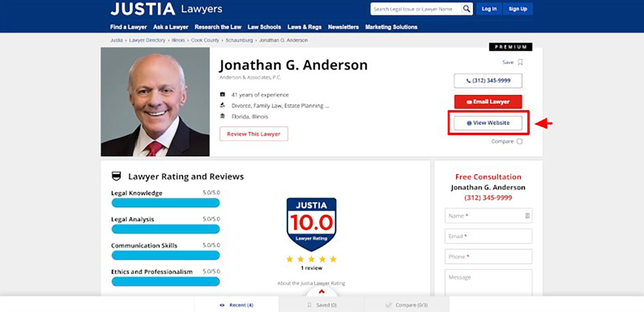Click the Legal Knowledge rating bar
This screenshot has height=312, width=644.
tap(165, 202)
